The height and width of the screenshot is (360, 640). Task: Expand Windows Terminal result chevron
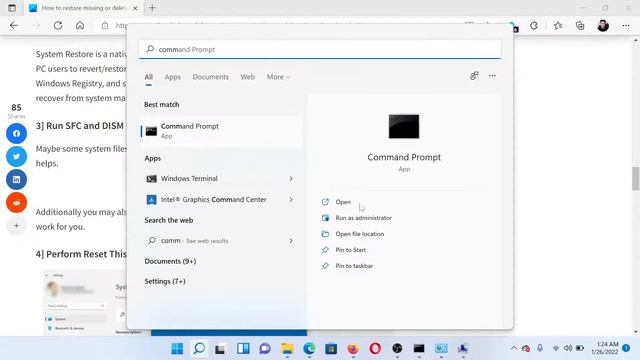(x=291, y=179)
